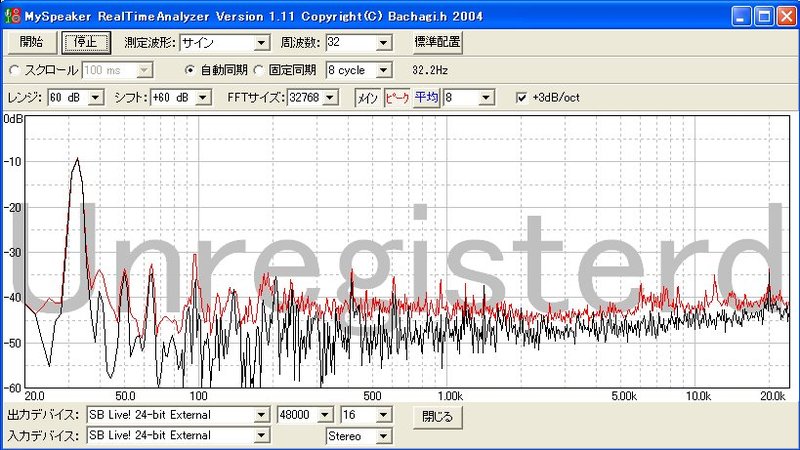800x450 pixels.
Task: Choose the 固定同期 radio option
Action: (259, 70)
